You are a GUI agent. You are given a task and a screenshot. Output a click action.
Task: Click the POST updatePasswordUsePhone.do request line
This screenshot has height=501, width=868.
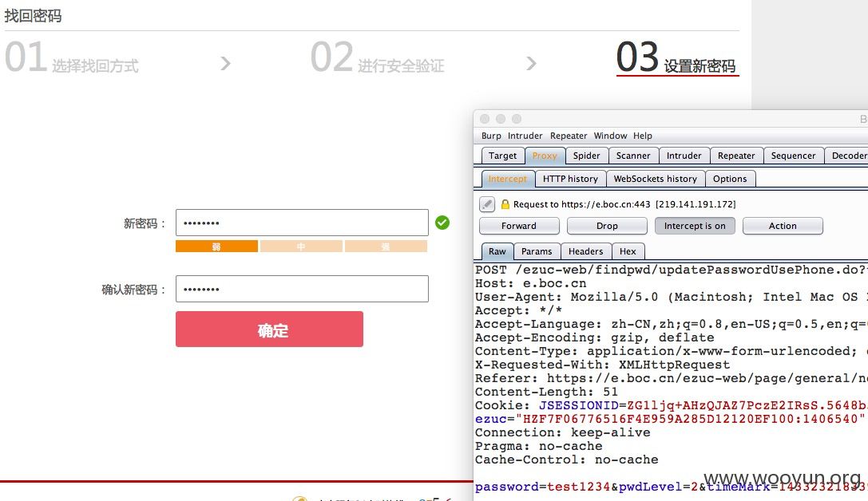tap(671, 270)
